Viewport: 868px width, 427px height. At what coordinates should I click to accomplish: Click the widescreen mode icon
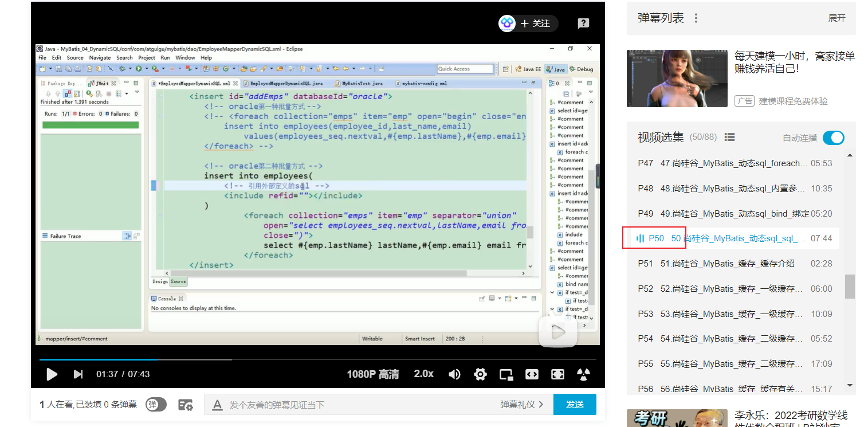click(532, 374)
